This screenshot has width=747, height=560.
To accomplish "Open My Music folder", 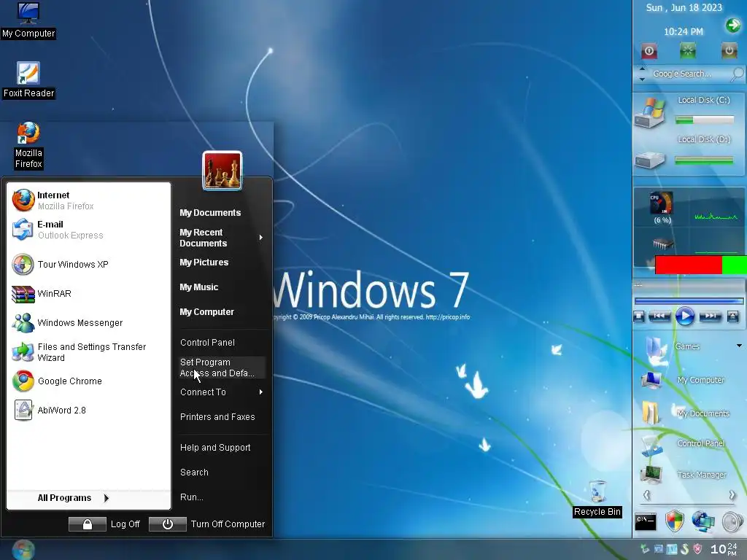I will (198, 287).
